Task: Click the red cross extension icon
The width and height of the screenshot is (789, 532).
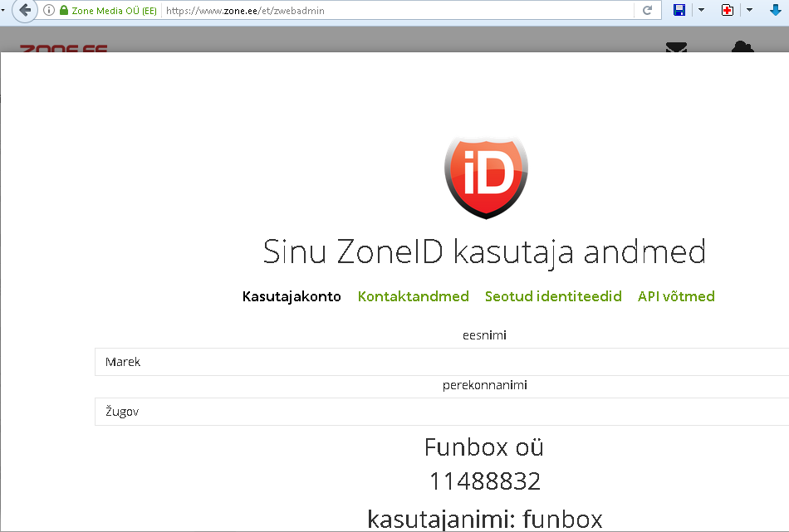Action: pos(727,10)
